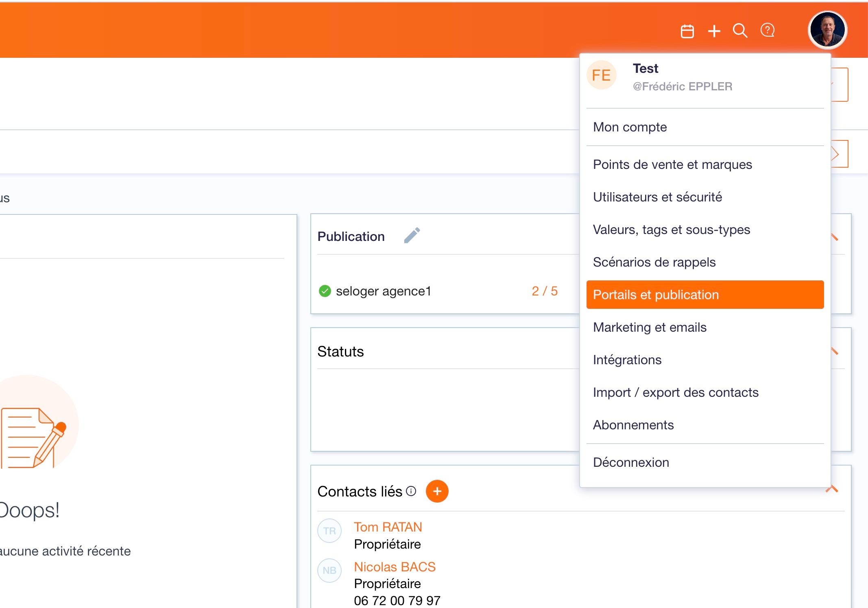Open the calendar icon in header

click(687, 31)
